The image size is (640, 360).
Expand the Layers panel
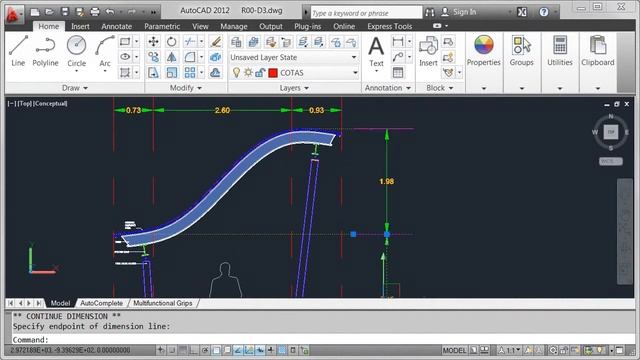click(294, 88)
